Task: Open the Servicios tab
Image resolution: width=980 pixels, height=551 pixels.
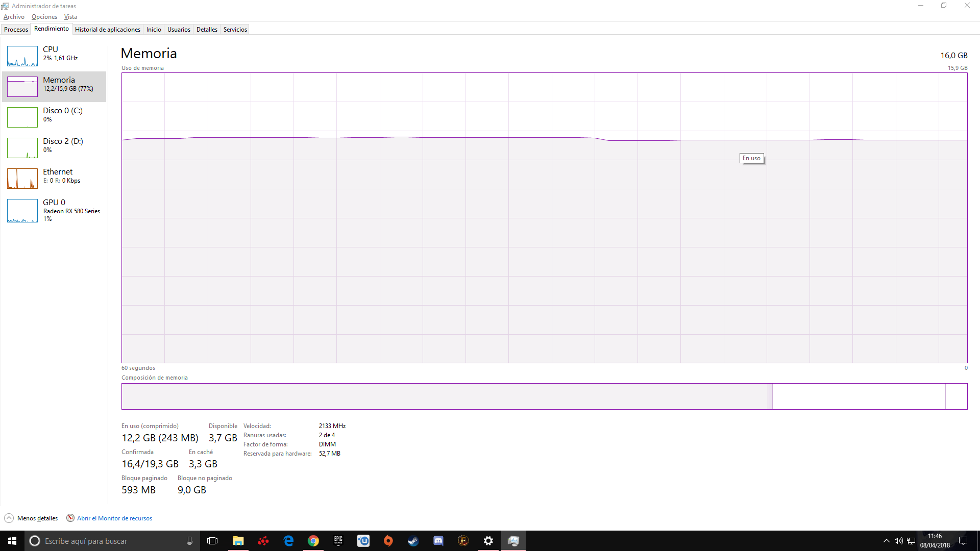Action: click(x=235, y=30)
